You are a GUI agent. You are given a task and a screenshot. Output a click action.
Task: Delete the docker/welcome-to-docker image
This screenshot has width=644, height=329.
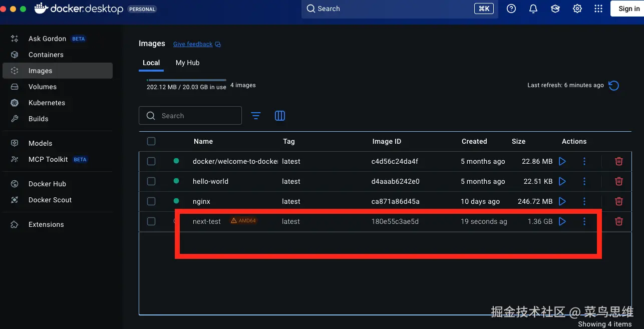click(619, 161)
